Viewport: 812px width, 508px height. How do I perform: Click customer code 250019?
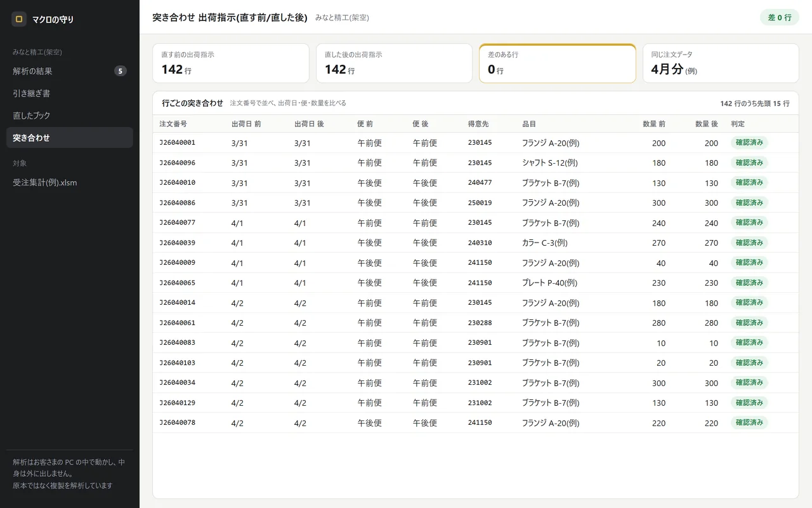[480, 203]
